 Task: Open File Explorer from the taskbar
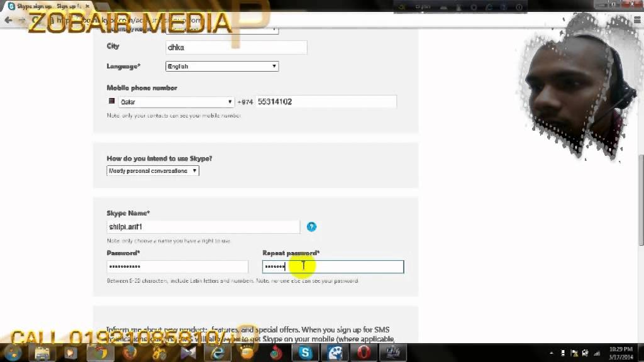42,353
